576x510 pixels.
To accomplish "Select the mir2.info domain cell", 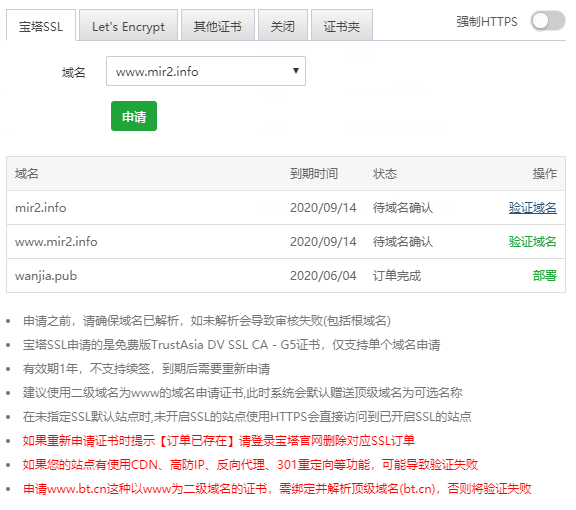I will pyautogui.click(x=41, y=208).
